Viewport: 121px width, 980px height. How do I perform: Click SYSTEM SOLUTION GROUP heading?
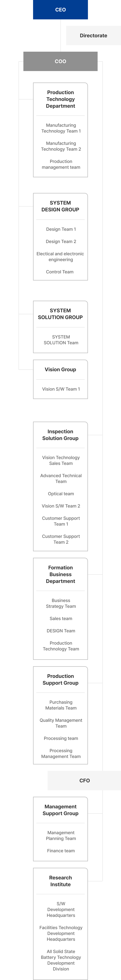(x=60, y=314)
